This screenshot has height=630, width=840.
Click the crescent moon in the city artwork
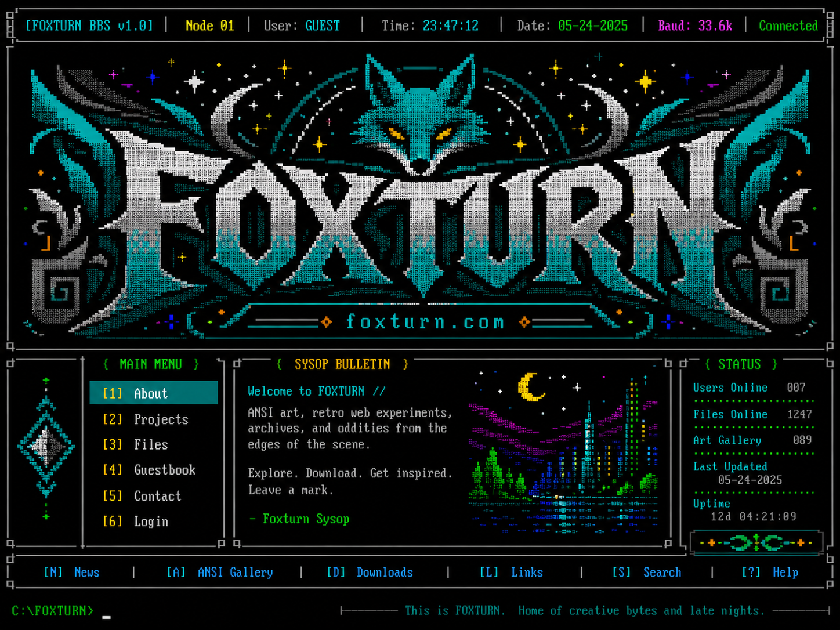[531, 387]
